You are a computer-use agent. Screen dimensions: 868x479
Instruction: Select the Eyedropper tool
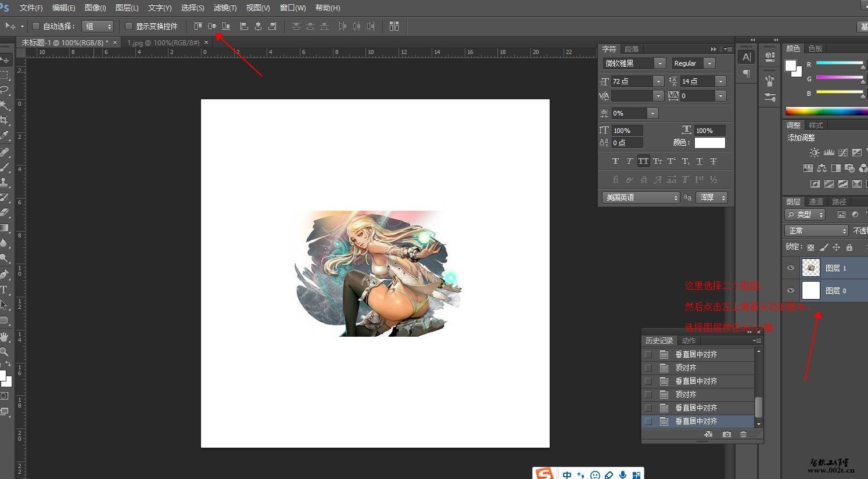pos(5,136)
